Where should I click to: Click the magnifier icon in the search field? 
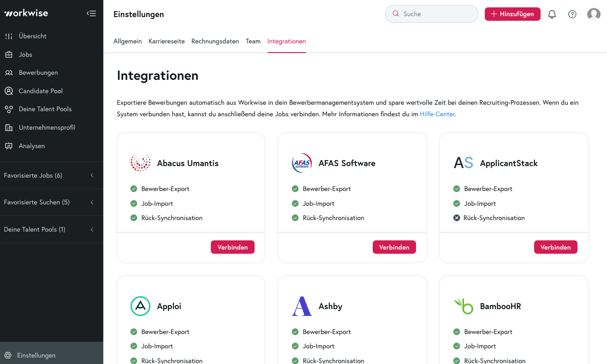point(396,14)
